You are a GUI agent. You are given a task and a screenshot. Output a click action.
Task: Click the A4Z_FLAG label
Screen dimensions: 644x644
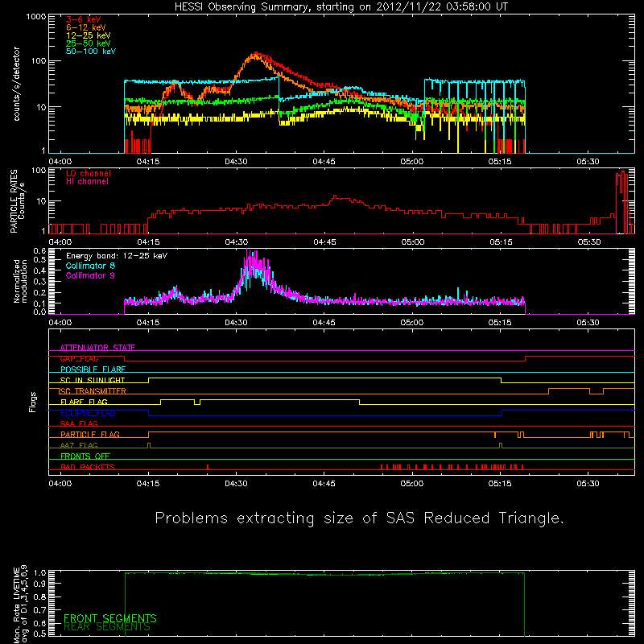[79, 445]
